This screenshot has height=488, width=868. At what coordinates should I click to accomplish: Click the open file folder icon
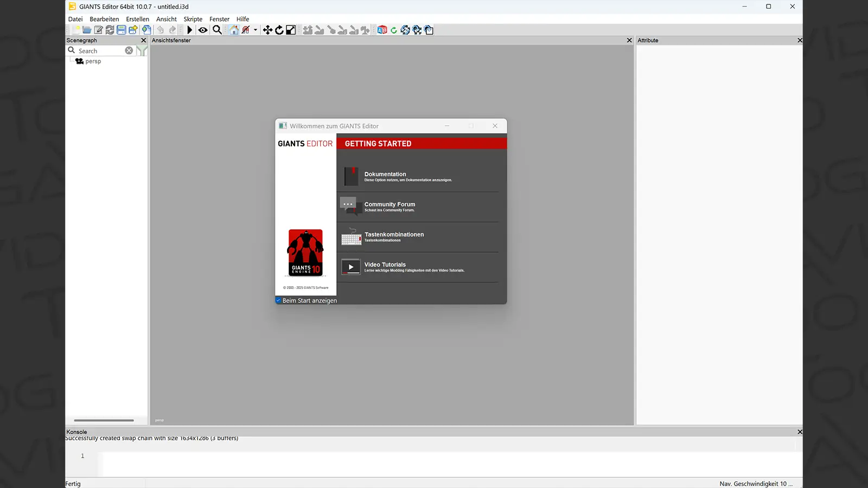[x=87, y=30]
